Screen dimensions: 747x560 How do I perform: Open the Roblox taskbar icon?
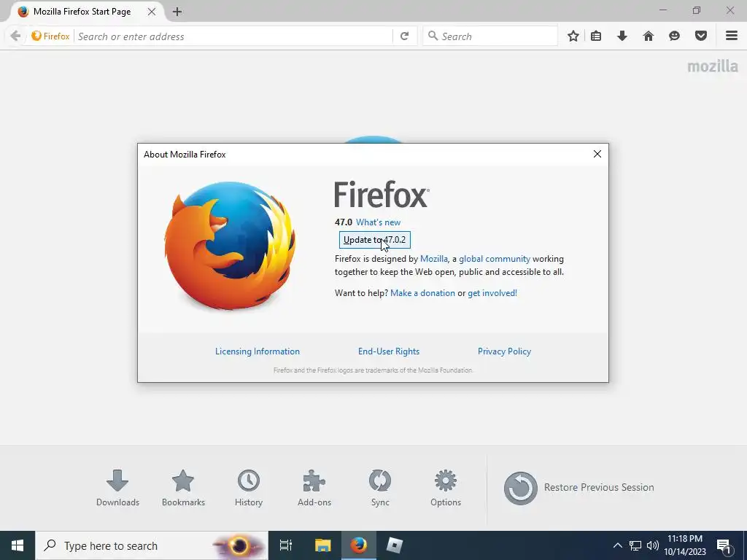point(395,545)
